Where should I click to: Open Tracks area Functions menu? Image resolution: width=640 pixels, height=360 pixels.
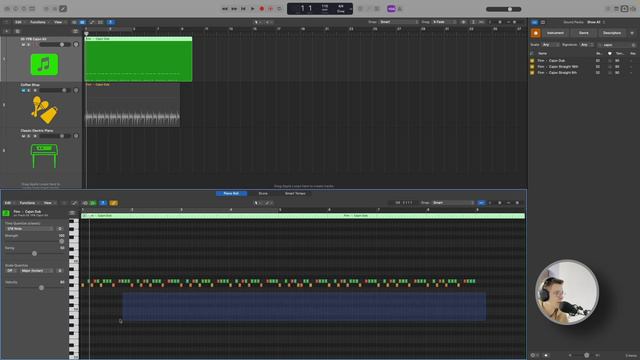tap(38, 22)
